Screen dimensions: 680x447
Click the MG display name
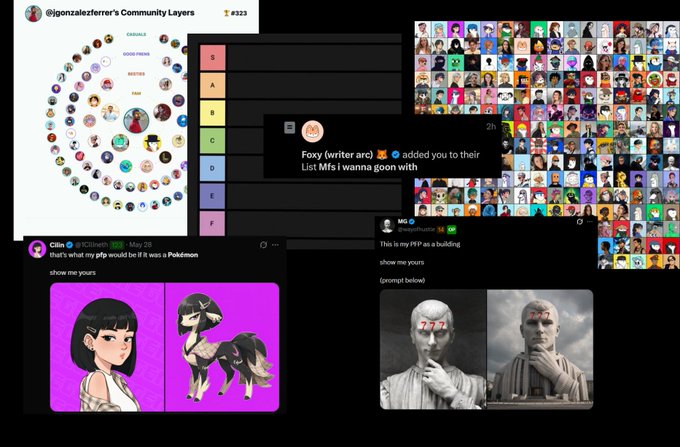pyautogui.click(x=402, y=222)
